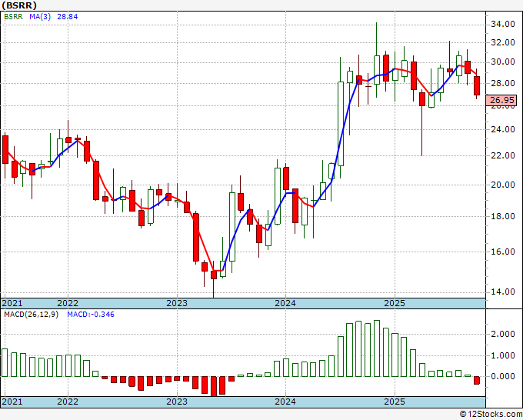Click the 14.00 price axis label
The height and width of the screenshot is (420, 523).
tap(502, 292)
